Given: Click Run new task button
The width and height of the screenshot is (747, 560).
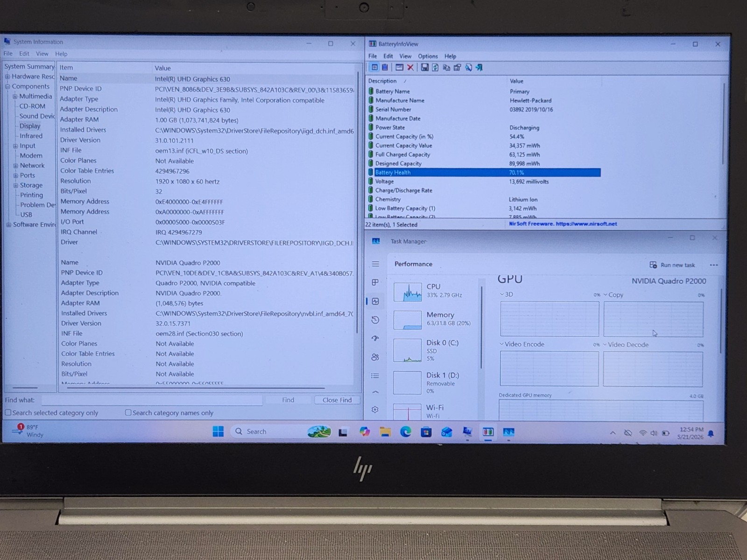Looking at the screenshot, I should 672,265.
